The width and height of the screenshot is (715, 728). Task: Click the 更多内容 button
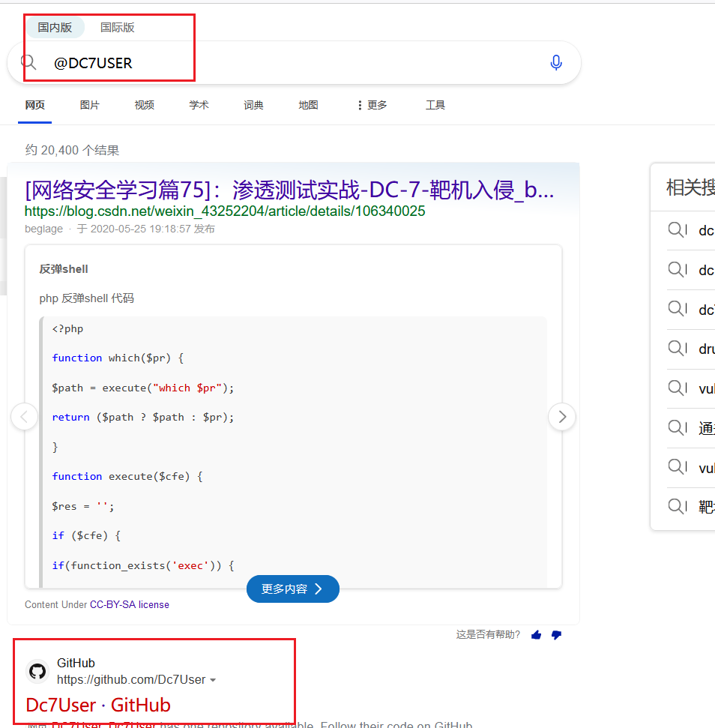coord(293,589)
